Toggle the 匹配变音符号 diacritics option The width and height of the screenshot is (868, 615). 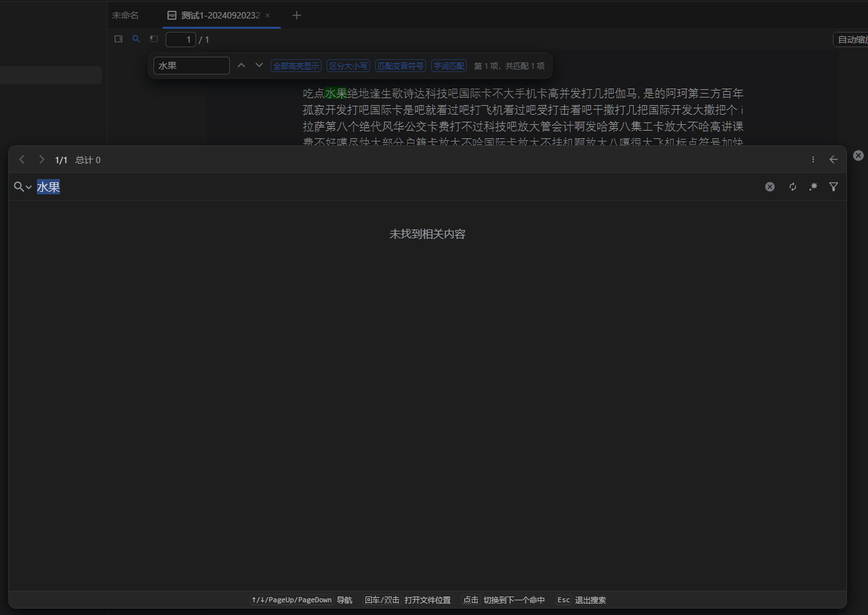tap(400, 66)
